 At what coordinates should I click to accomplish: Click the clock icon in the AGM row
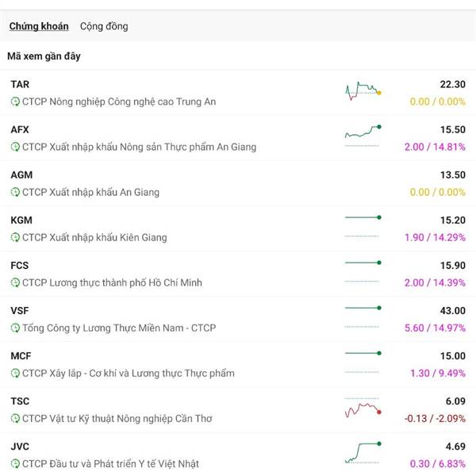15,192
